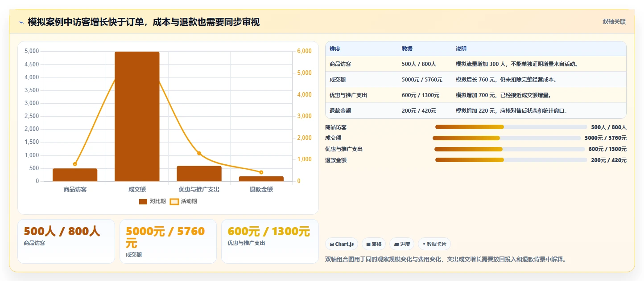Viewport: 644px width, 281px height.
Task: Click the 商品访客 progress bar
Action: 511,127
